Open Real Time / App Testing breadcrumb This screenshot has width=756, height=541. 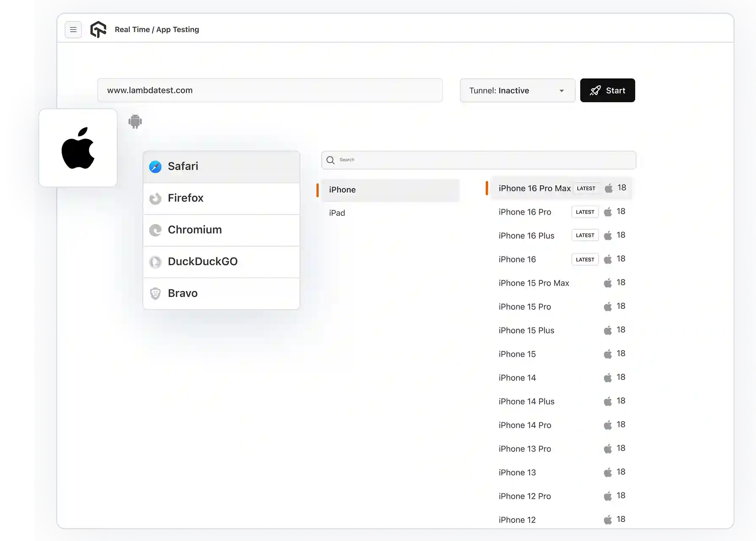pos(157,30)
